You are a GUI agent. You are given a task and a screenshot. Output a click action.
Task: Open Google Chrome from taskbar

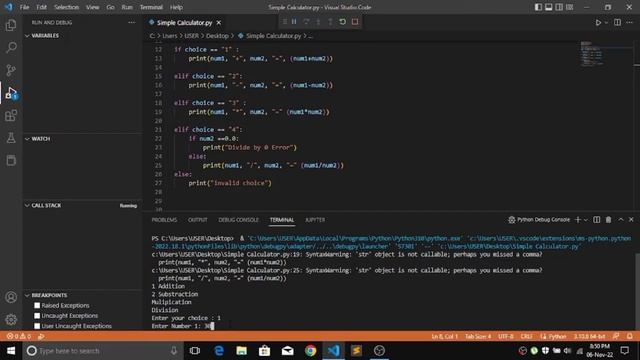pos(310,351)
